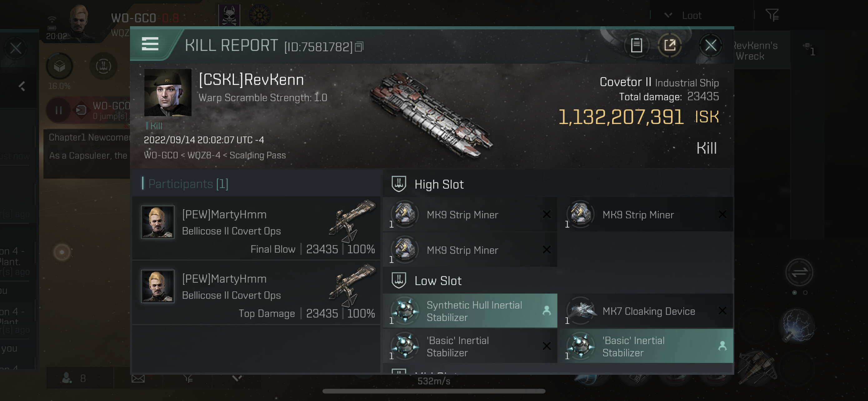Toggle the highlighted 'Basic' Inertial Stabilizer
This screenshot has height=401, width=868.
click(x=645, y=346)
